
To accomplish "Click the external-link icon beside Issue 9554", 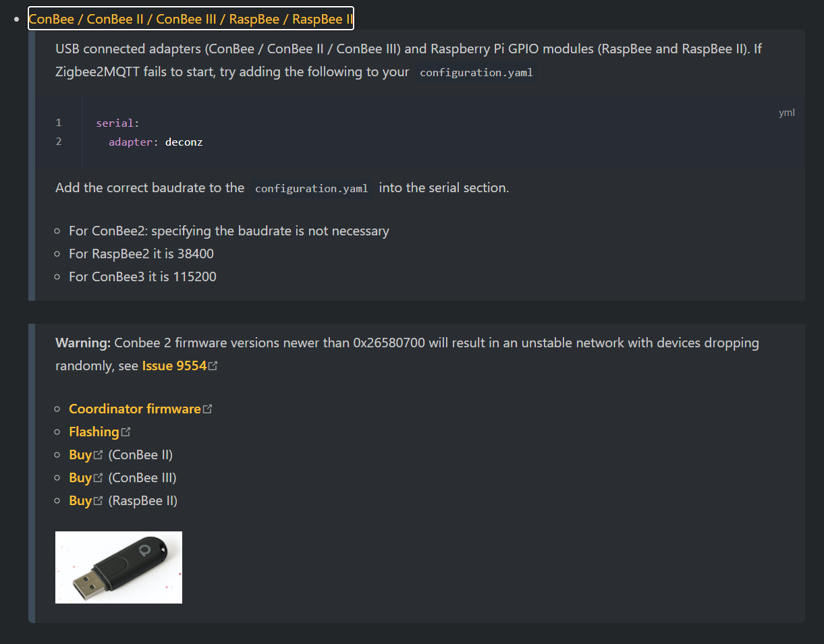I will click(x=213, y=366).
